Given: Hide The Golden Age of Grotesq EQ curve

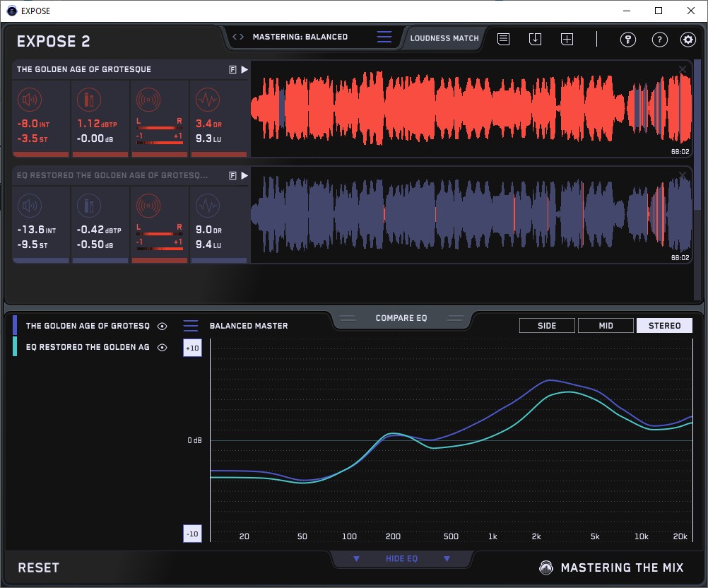Looking at the screenshot, I should click(163, 326).
